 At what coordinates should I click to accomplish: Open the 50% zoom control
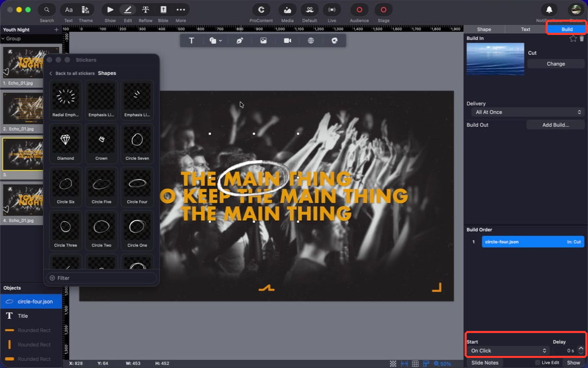442,364
